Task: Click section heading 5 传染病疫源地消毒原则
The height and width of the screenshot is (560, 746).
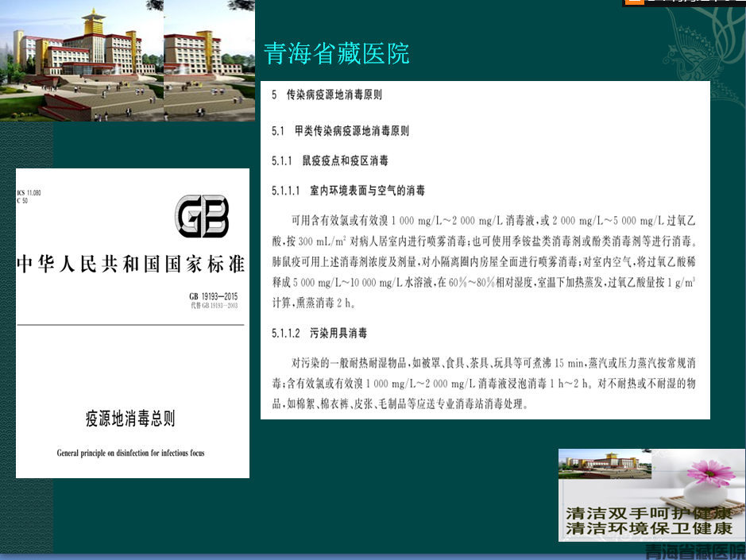Action: [327, 95]
